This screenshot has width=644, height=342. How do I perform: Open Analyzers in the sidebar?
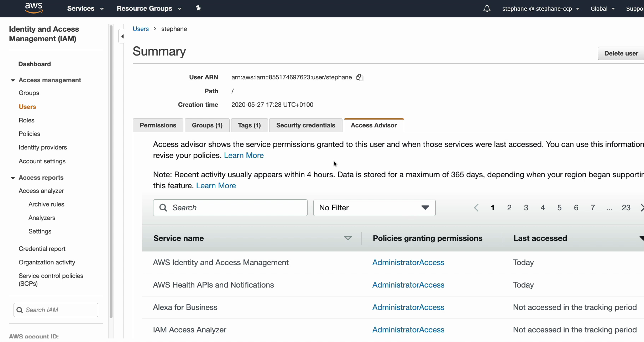coord(42,218)
